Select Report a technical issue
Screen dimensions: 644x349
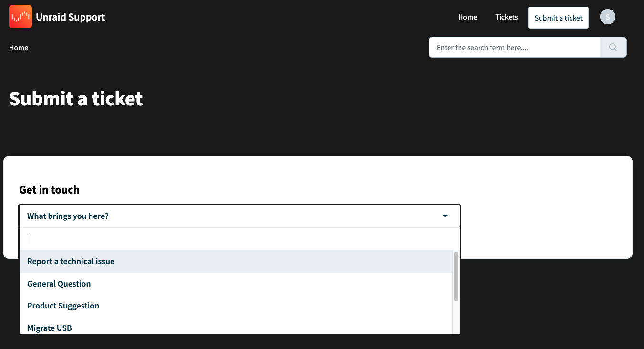point(71,261)
